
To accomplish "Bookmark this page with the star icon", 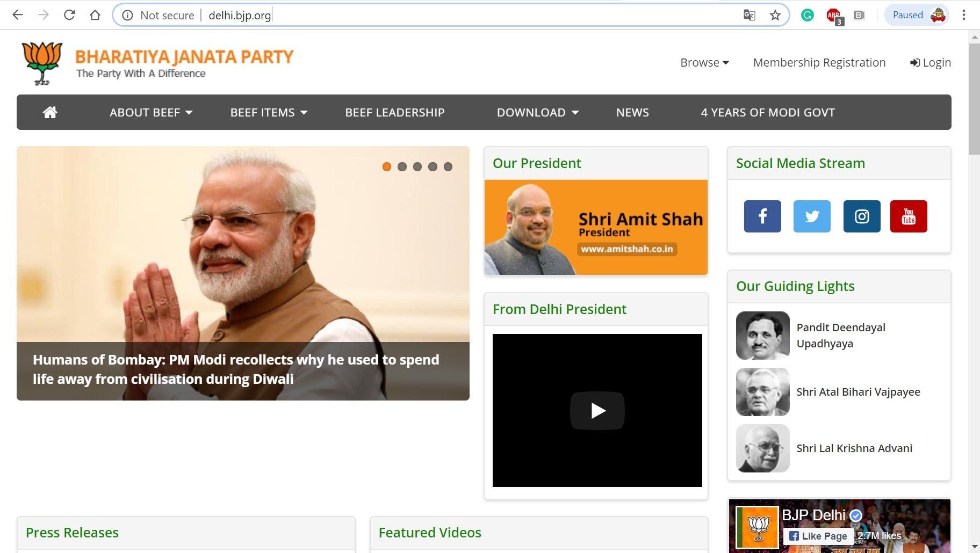I will 775,15.
